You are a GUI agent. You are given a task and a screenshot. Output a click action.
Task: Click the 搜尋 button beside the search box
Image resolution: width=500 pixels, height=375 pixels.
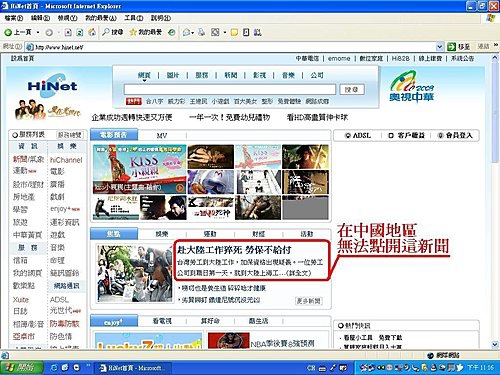click(351, 89)
